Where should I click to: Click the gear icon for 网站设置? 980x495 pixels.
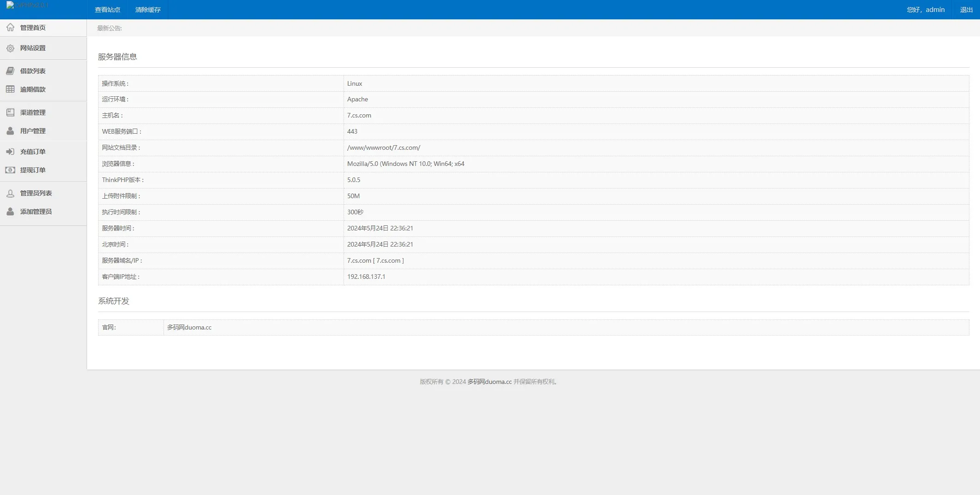(10, 48)
